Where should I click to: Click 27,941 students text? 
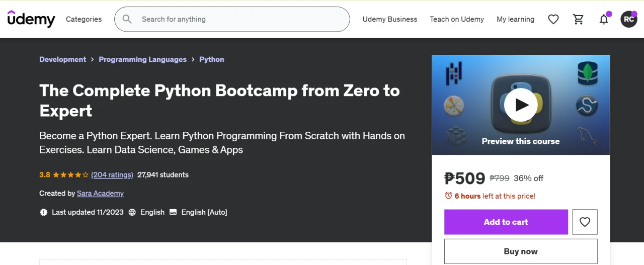point(163,175)
